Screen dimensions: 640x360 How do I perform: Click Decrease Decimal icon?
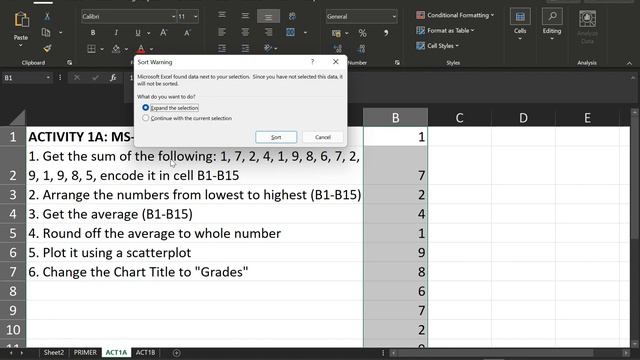click(x=362, y=49)
